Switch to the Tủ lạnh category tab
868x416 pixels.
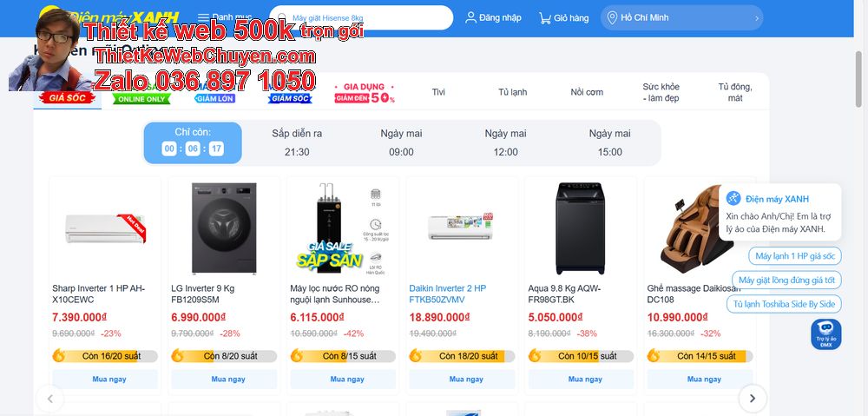(512, 92)
